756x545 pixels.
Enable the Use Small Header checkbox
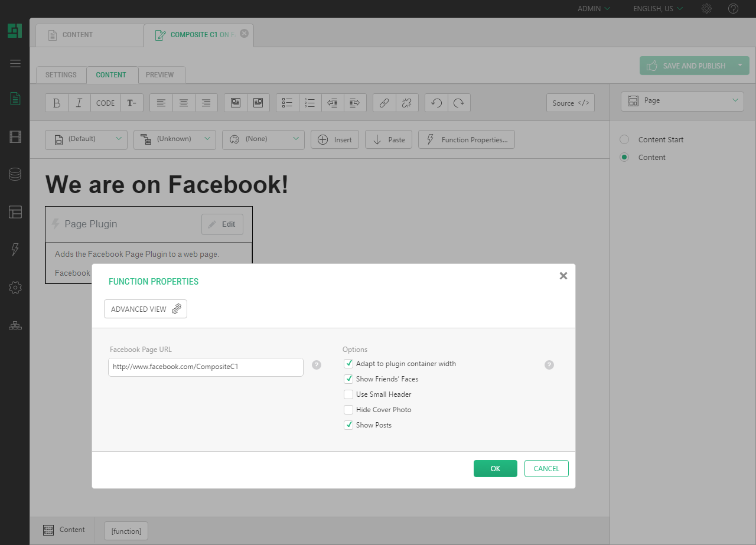tap(348, 394)
